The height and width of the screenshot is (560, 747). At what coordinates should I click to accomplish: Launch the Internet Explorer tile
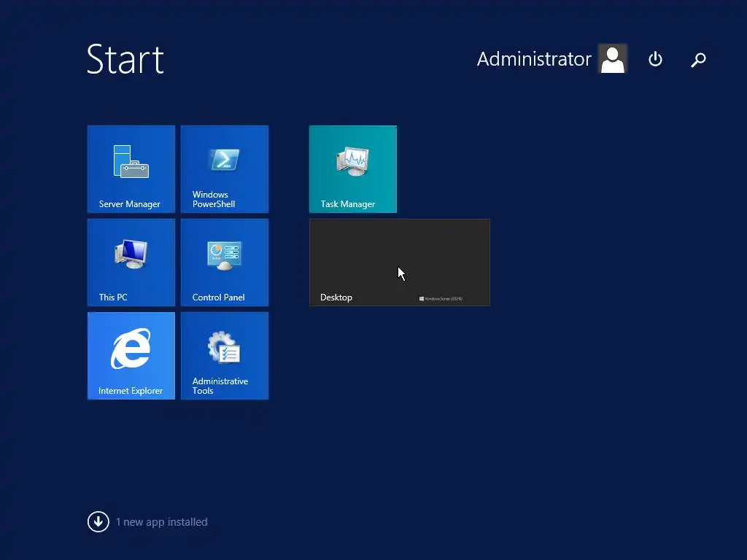click(131, 356)
